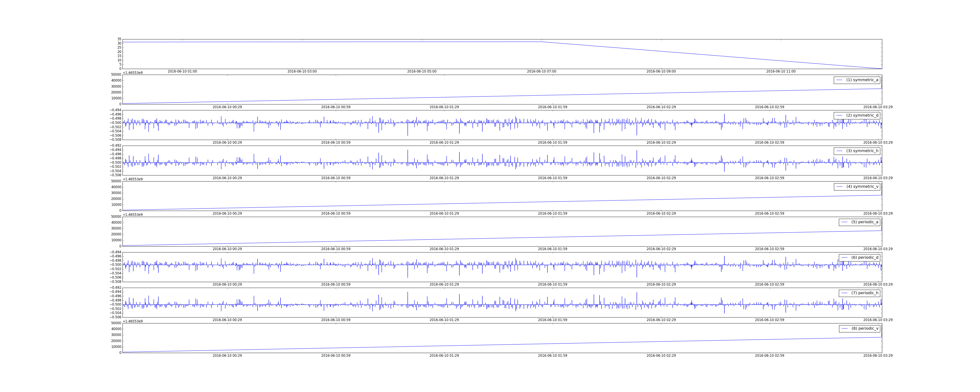Viewport: 980px width, 392px height.
Task: Click the 00:59 tick under periodic_a plot
Action: (336, 249)
